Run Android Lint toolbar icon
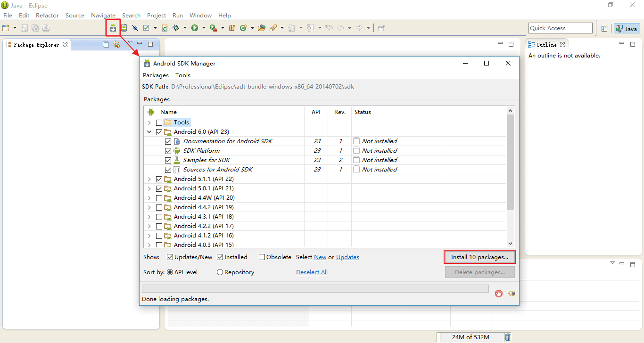Image resolution: width=644 pixels, height=343 pixels. [x=146, y=28]
